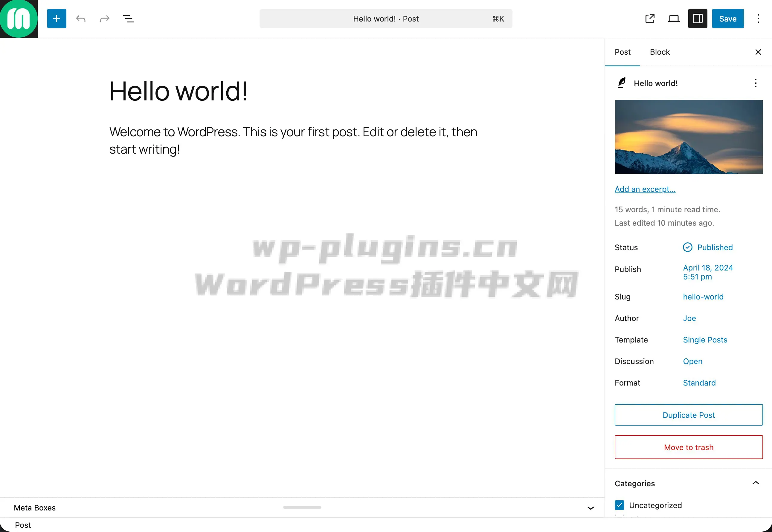Collapse the Meta Boxes panel chevron
772x532 pixels.
point(591,508)
